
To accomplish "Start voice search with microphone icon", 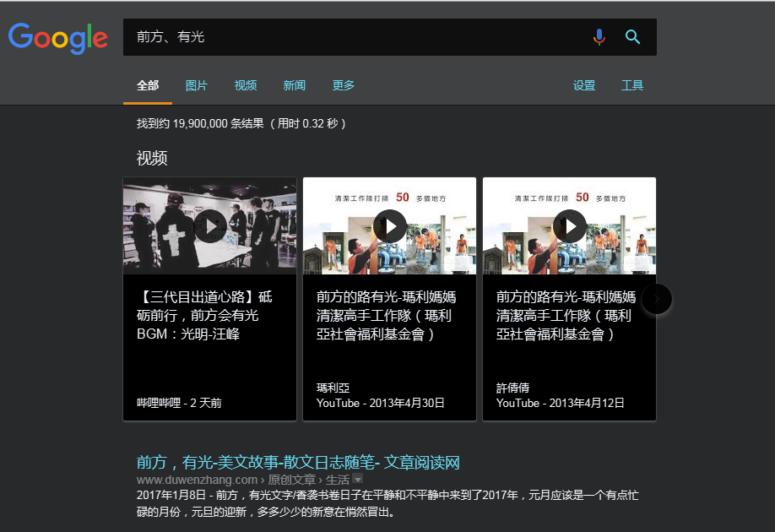I will pos(599,37).
